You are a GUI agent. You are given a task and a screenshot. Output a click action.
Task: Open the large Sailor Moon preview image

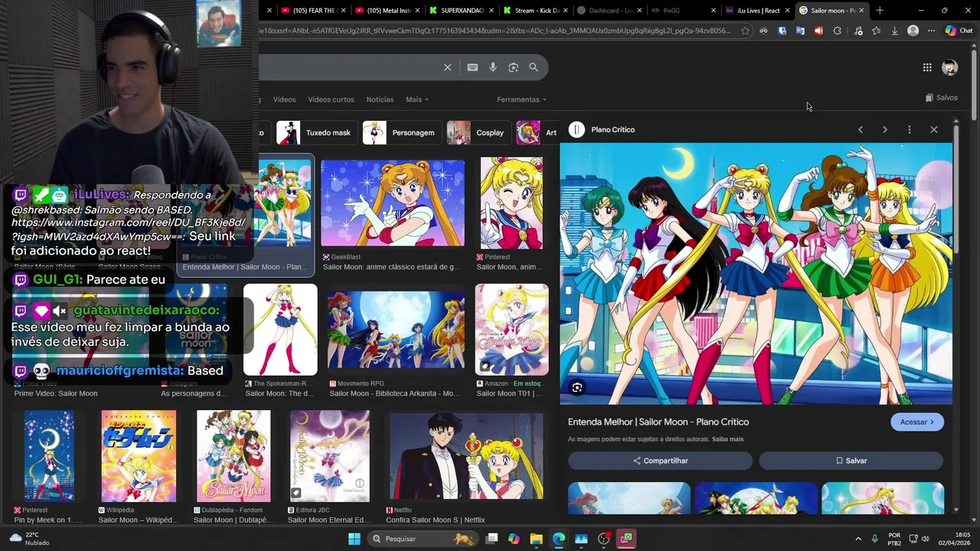click(756, 274)
